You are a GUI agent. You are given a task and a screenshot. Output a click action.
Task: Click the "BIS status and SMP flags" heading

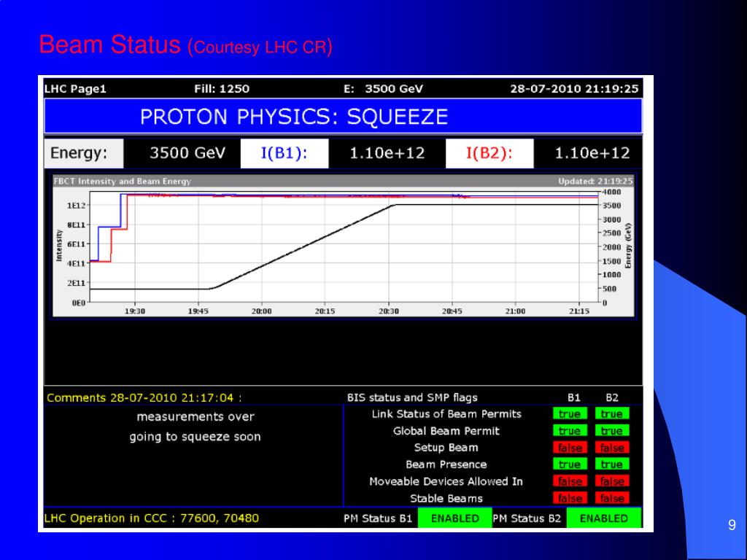click(x=412, y=397)
